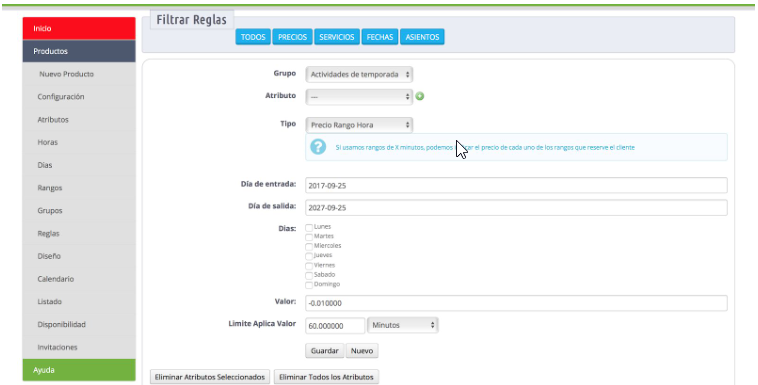Check the Jueves day option
Image resolution: width=758 pixels, height=385 pixels.
tap(309, 256)
